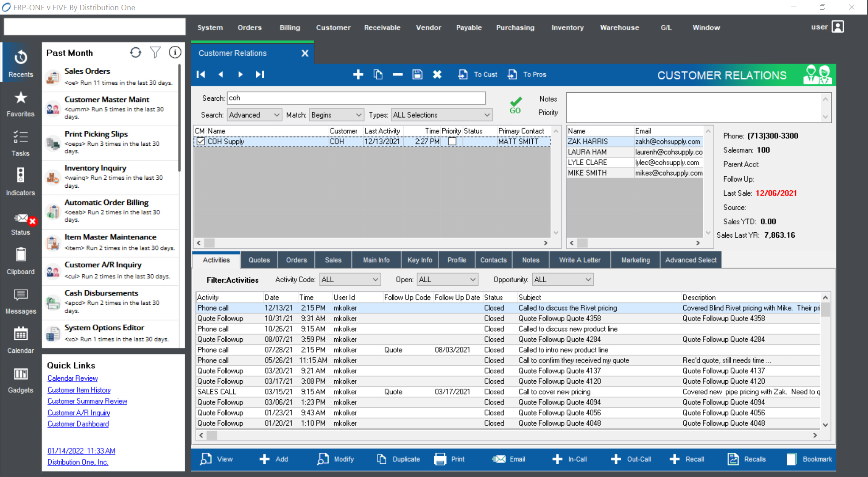
Task: Refresh the Past Month list
Action: (x=136, y=53)
